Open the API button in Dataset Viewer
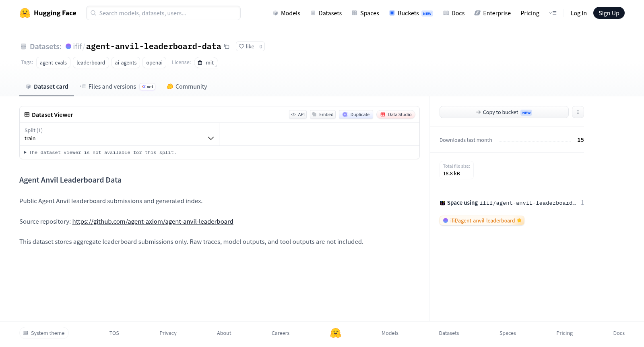This screenshot has height=347, width=644. (x=298, y=114)
